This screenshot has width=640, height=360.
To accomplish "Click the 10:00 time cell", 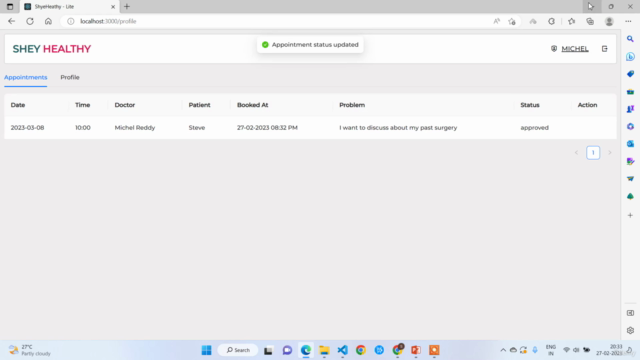I will pyautogui.click(x=83, y=128).
